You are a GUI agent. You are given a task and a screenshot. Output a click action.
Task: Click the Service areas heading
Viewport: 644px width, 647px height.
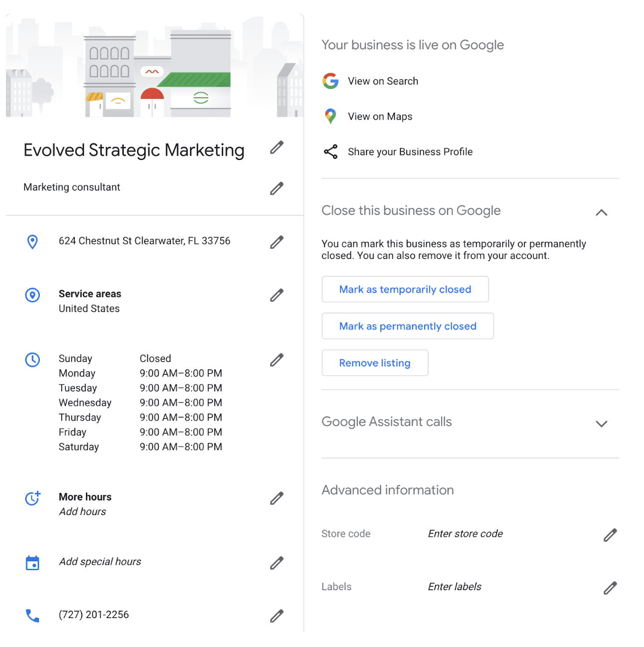[x=90, y=294]
